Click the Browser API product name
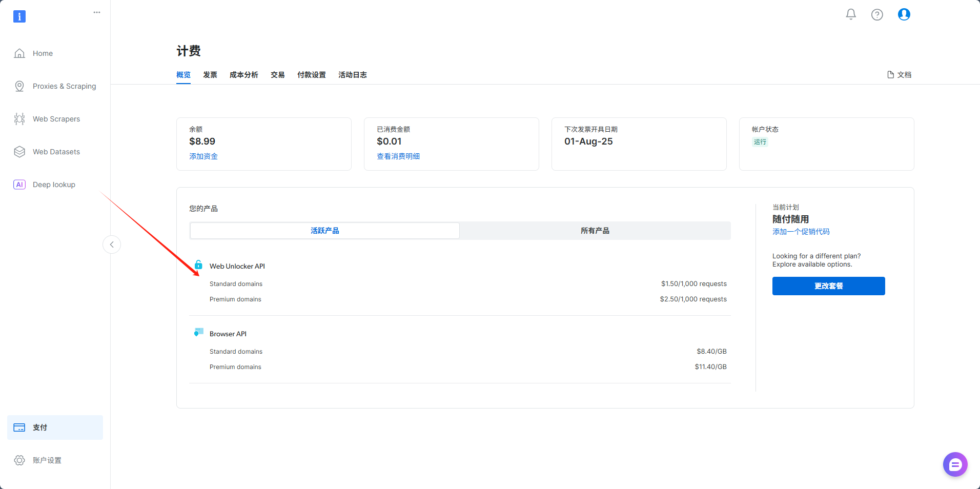 228,334
